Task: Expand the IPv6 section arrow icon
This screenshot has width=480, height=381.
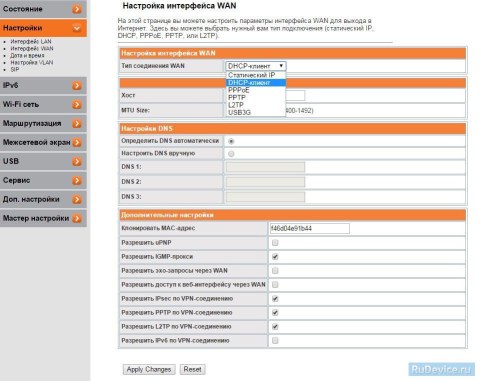Action: (x=77, y=86)
